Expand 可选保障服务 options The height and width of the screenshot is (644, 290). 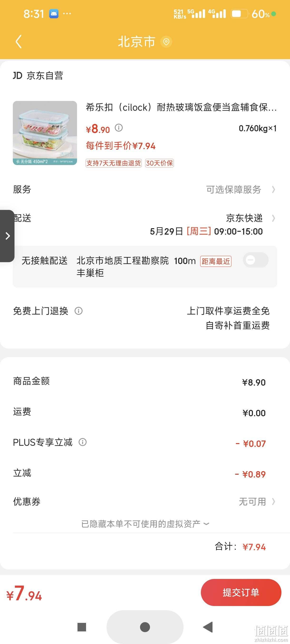click(241, 189)
